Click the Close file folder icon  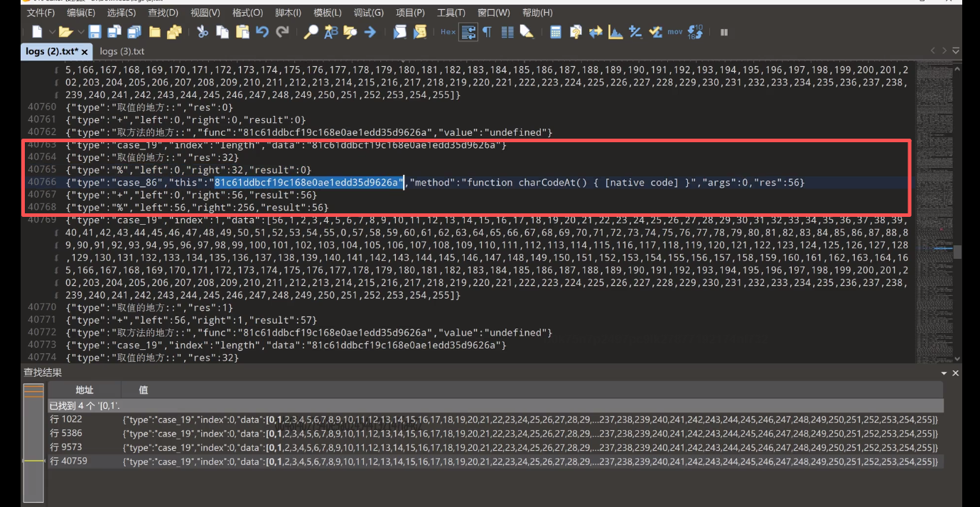tap(154, 32)
